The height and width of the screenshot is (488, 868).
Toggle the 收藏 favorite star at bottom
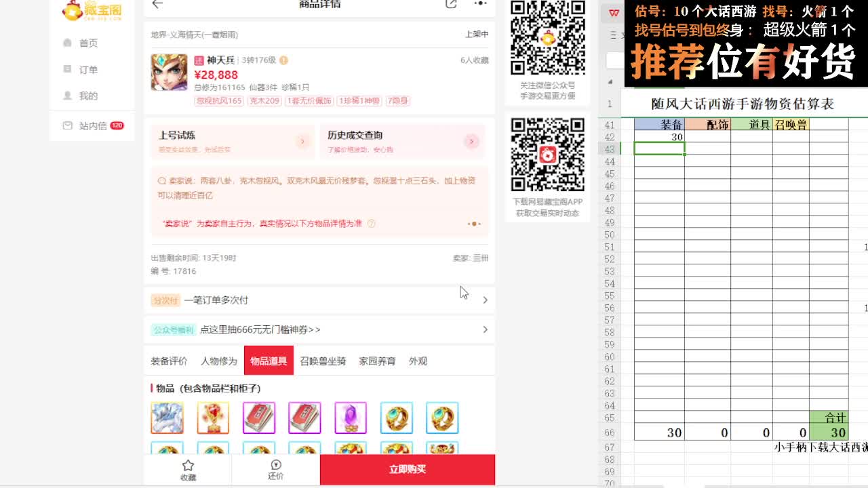point(188,470)
